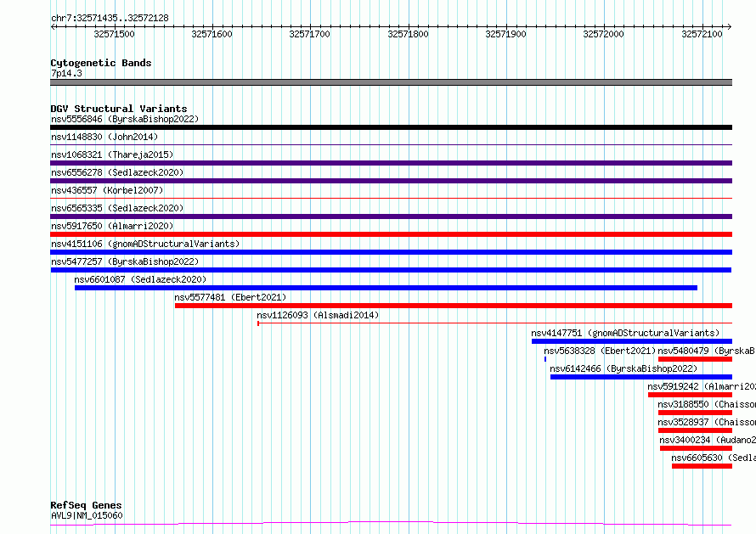Open nsv5480479 variant label

[707, 351]
